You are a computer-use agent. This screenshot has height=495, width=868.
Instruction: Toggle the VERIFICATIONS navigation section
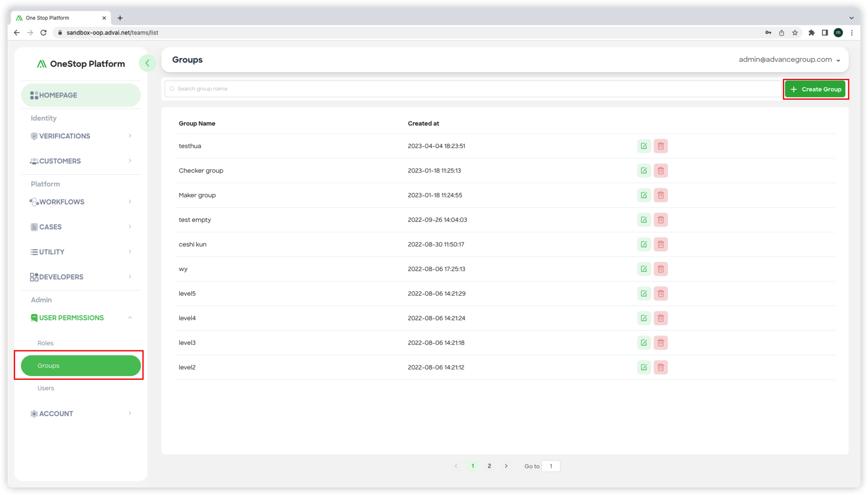pos(80,136)
